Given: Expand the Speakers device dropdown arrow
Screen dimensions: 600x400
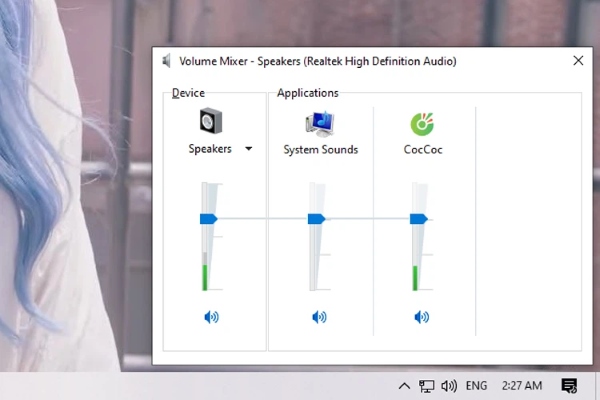Looking at the screenshot, I should point(249,149).
